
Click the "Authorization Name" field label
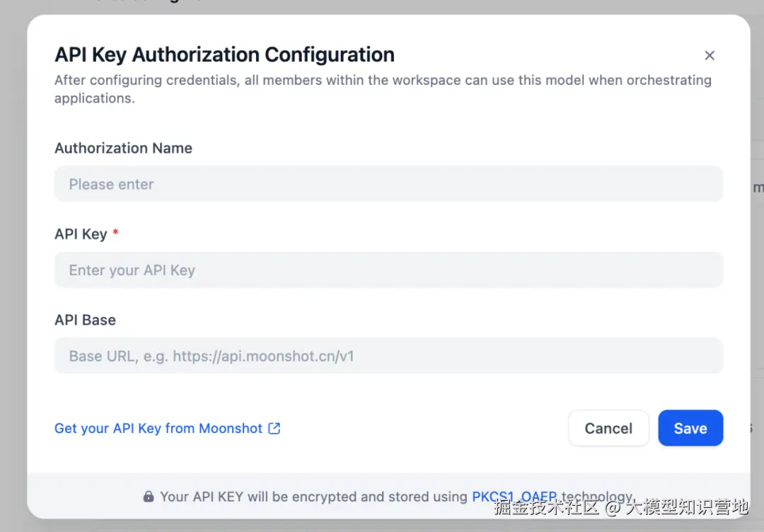(123, 148)
